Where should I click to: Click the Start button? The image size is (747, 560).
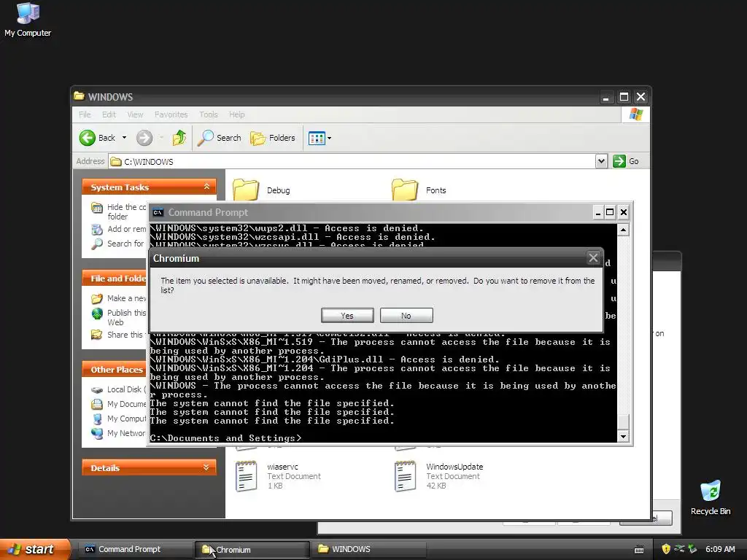(x=35, y=549)
